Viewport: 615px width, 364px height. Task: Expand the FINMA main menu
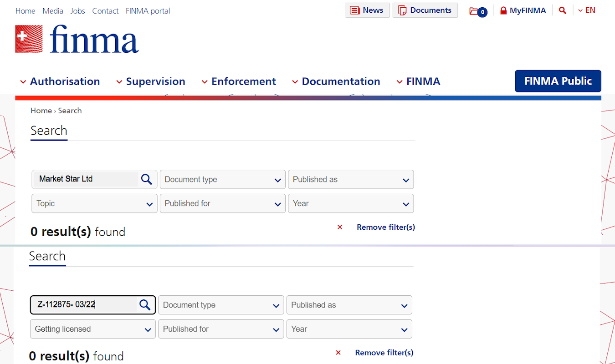pos(418,81)
